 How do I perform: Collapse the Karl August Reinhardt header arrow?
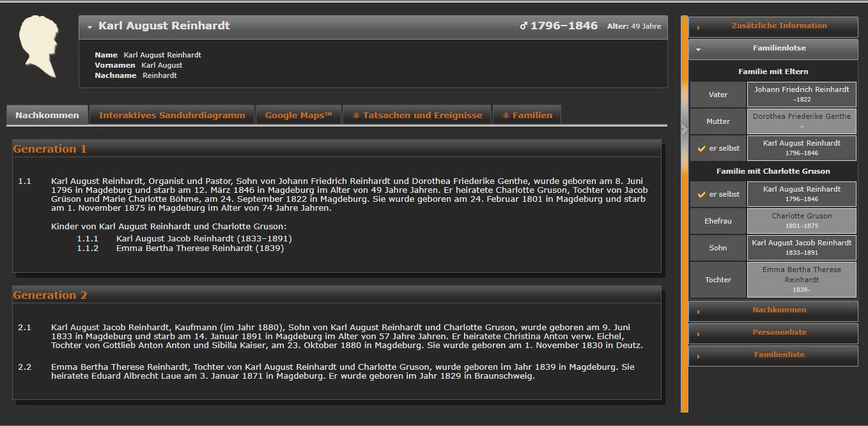(x=89, y=27)
